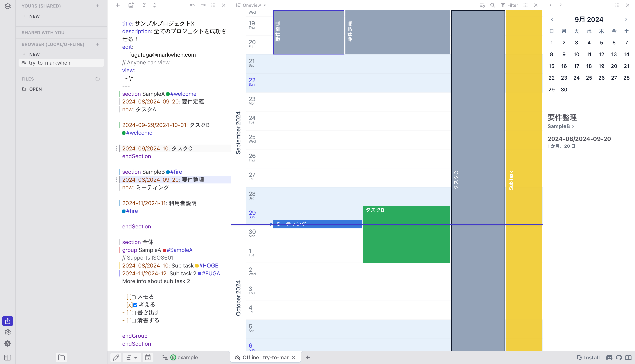Click NEW under YOURS (SHARED)
Viewport: 635px width, 364px height.
(34, 16)
